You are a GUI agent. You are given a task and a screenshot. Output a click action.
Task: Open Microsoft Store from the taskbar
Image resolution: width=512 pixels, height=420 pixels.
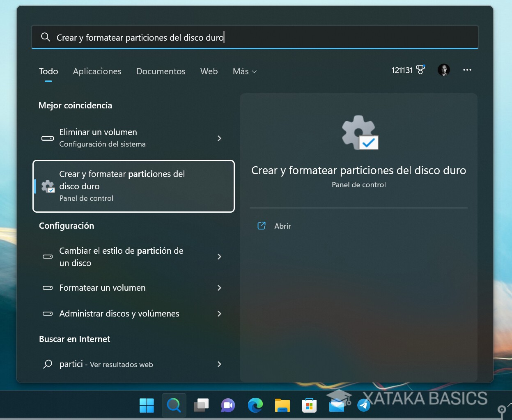click(x=309, y=406)
